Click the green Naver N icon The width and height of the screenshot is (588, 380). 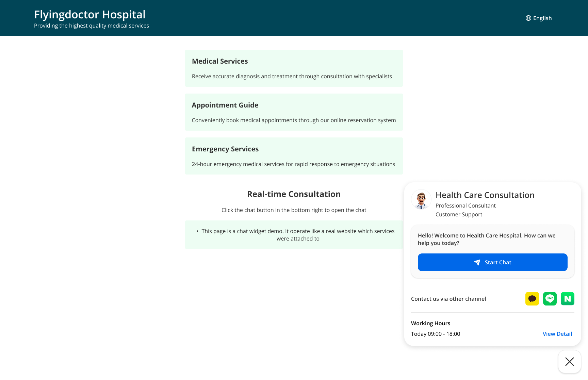[567, 299]
